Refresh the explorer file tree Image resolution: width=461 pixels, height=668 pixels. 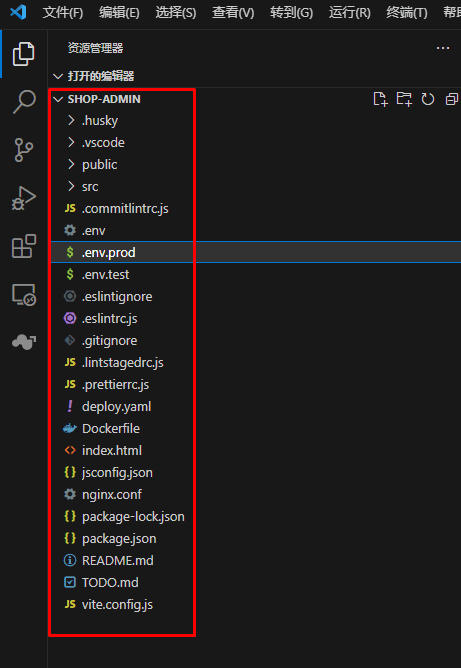point(428,99)
